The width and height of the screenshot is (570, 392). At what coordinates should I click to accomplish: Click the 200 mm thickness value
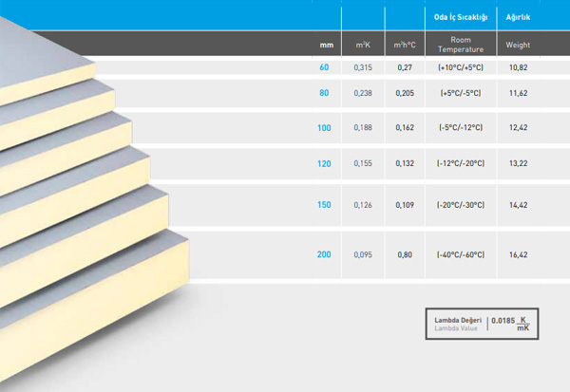[x=322, y=253]
